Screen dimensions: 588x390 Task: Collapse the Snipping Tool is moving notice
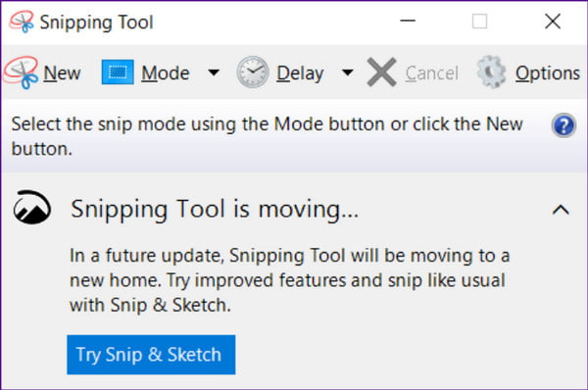(x=561, y=210)
